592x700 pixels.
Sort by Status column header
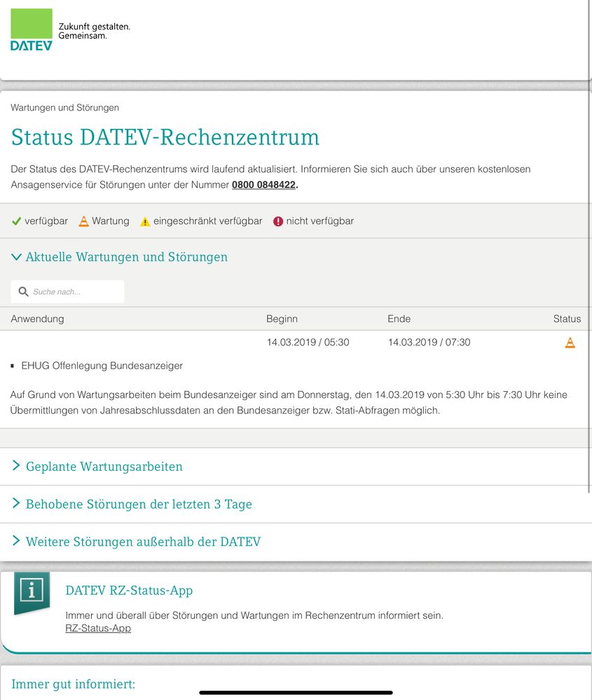[x=567, y=319]
